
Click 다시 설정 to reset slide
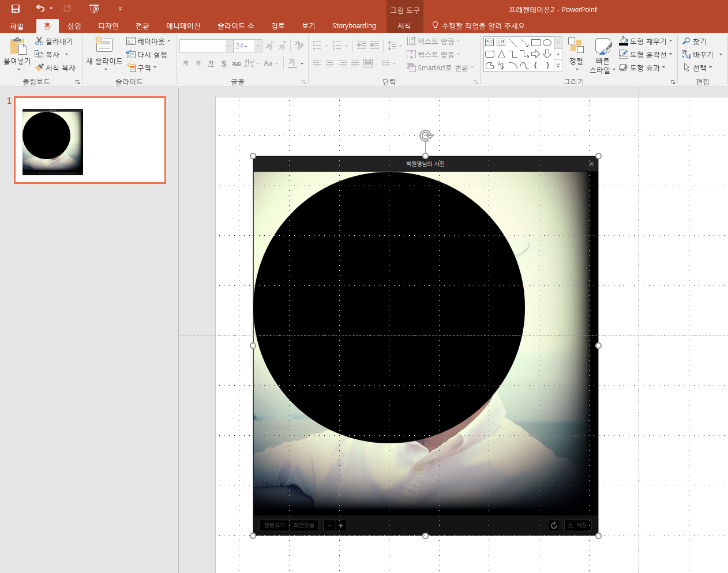coord(147,55)
